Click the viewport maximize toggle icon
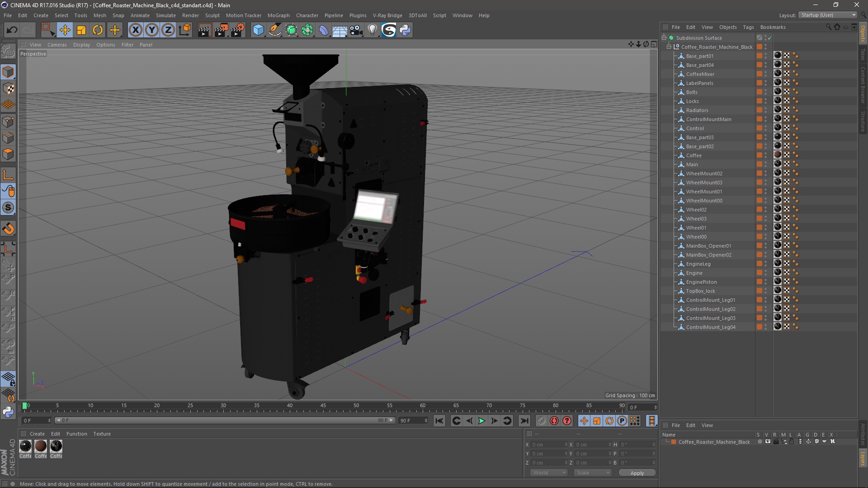The height and width of the screenshot is (488, 868). click(654, 44)
